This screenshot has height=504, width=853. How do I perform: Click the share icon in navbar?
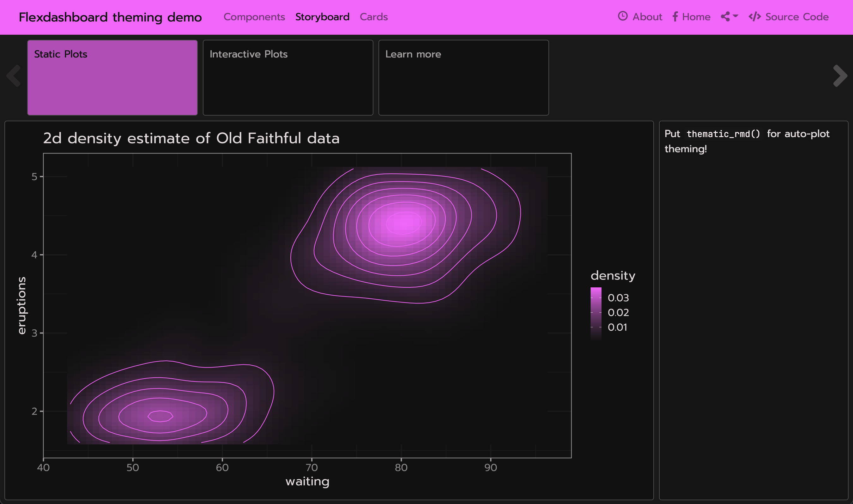pyautogui.click(x=725, y=17)
